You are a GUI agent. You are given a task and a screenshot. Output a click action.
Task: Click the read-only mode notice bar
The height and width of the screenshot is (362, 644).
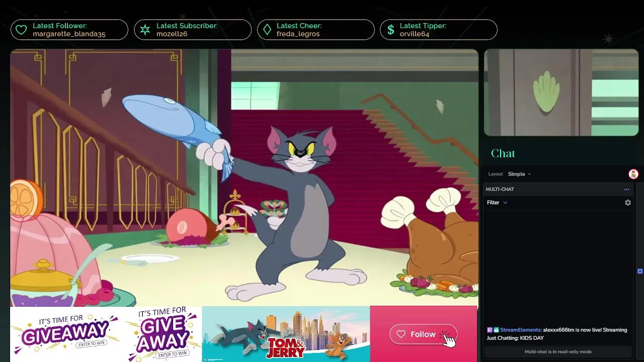click(558, 352)
